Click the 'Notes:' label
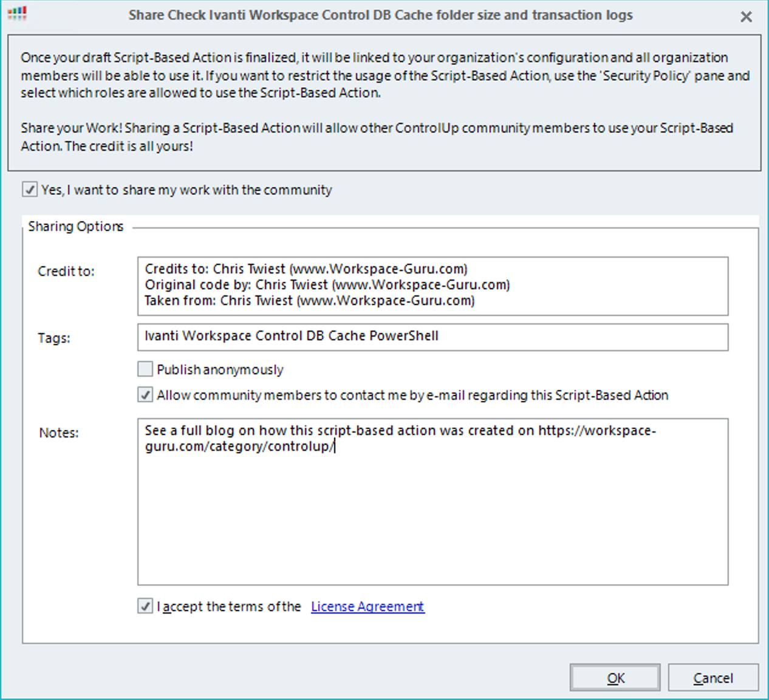 pos(59,433)
